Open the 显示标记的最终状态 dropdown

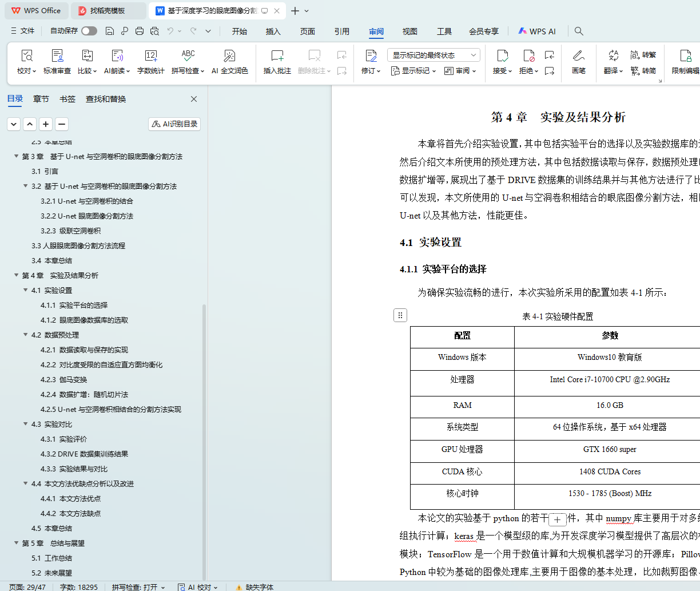(x=433, y=55)
